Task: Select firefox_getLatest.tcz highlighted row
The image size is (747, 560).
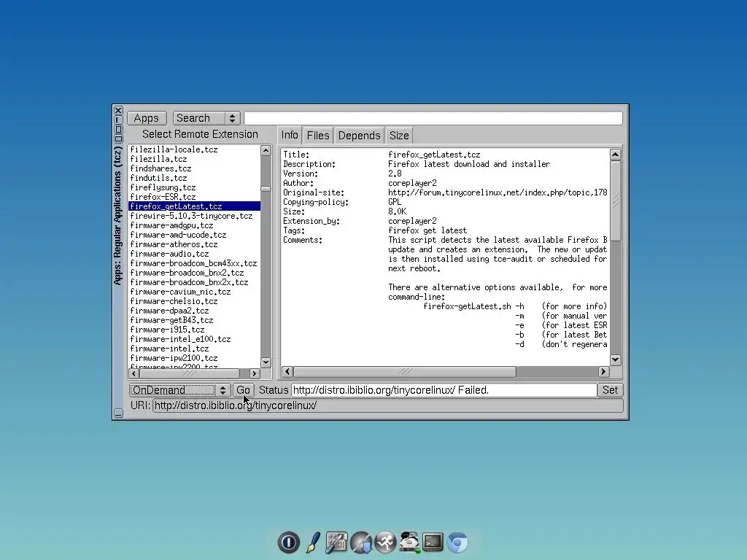Action: 194,206
